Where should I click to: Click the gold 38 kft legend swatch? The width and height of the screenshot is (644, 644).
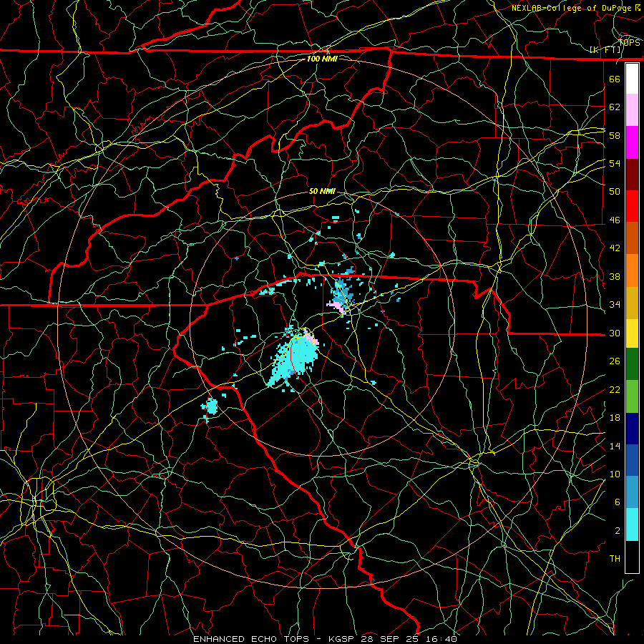coord(632,303)
